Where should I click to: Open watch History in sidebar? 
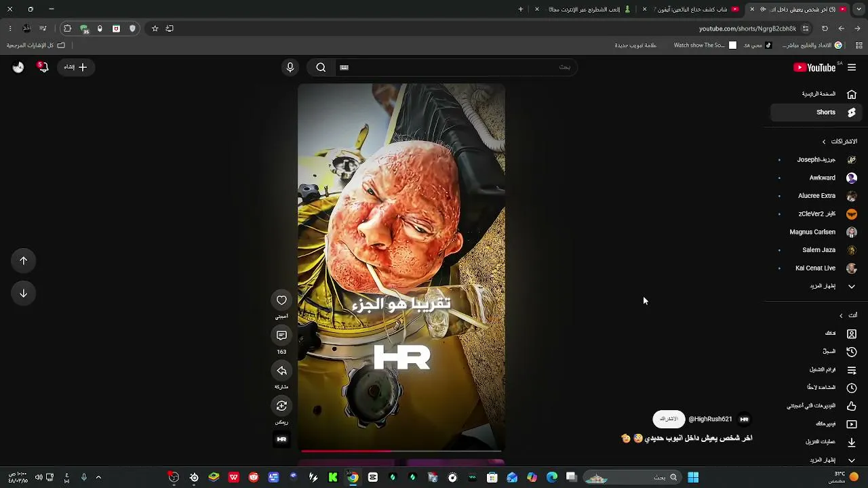[x=817, y=352]
